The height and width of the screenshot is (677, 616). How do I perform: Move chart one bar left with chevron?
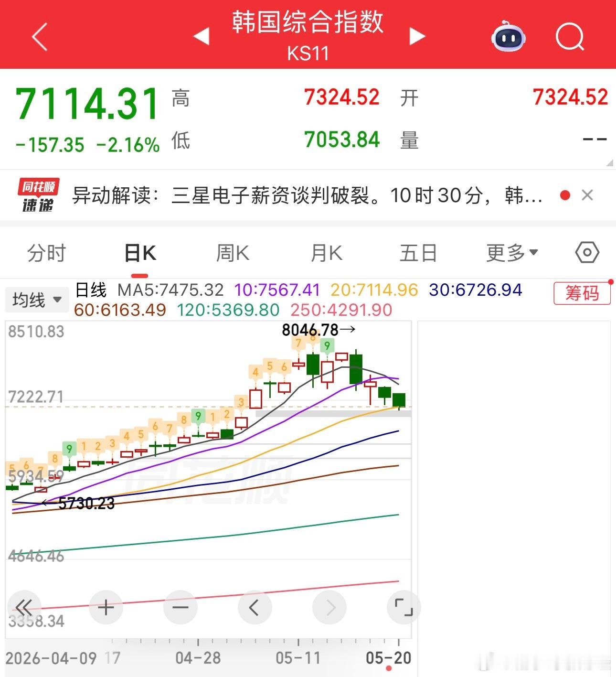click(x=255, y=608)
